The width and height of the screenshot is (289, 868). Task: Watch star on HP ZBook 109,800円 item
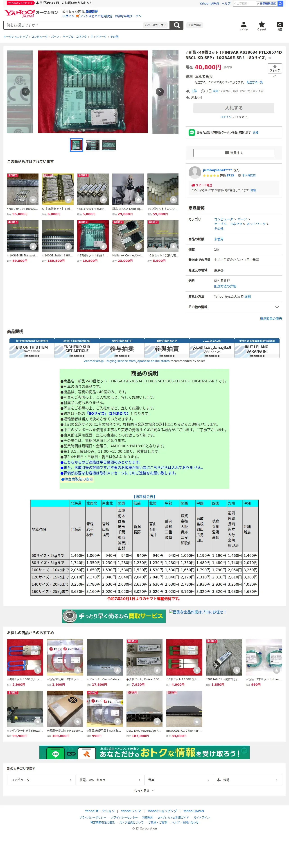click(77, 722)
